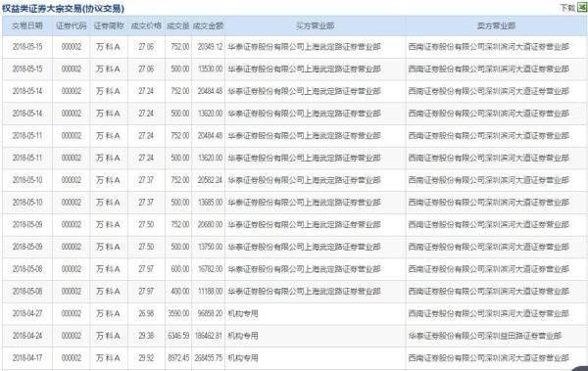The width and height of the screenshot is (588, 371).
Task: Click the 成交价格 column header
Action: [146, 25]
